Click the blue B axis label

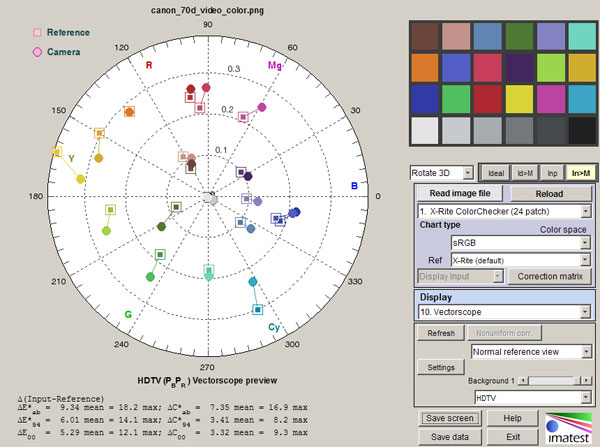point(354,186)
